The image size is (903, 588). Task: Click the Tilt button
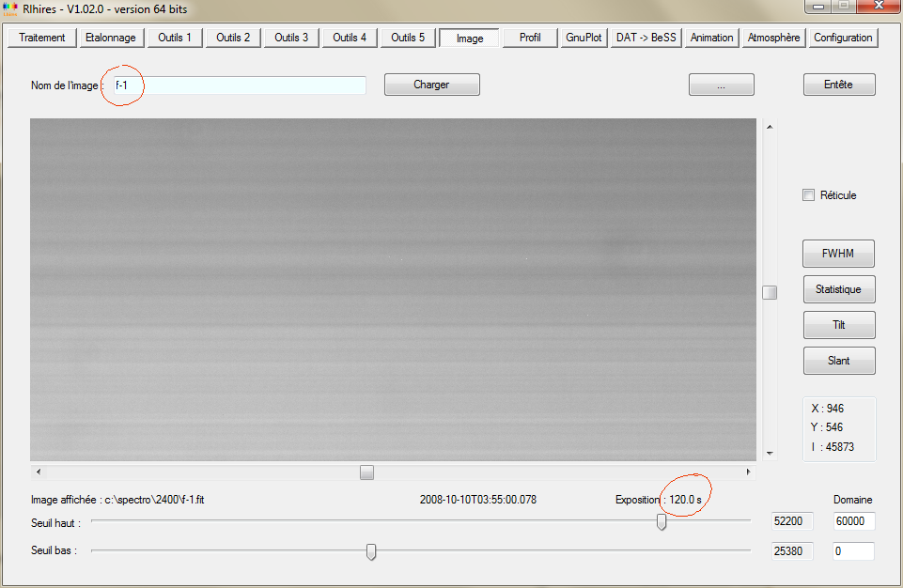[x=839, y=325]
